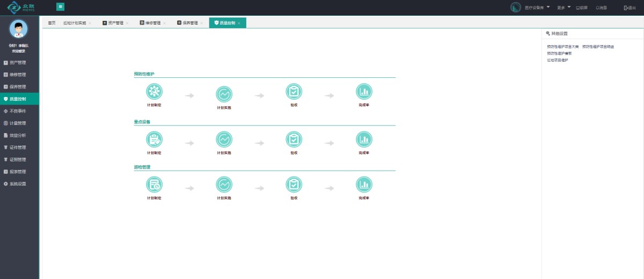Click the 退出 logout button

630,8
